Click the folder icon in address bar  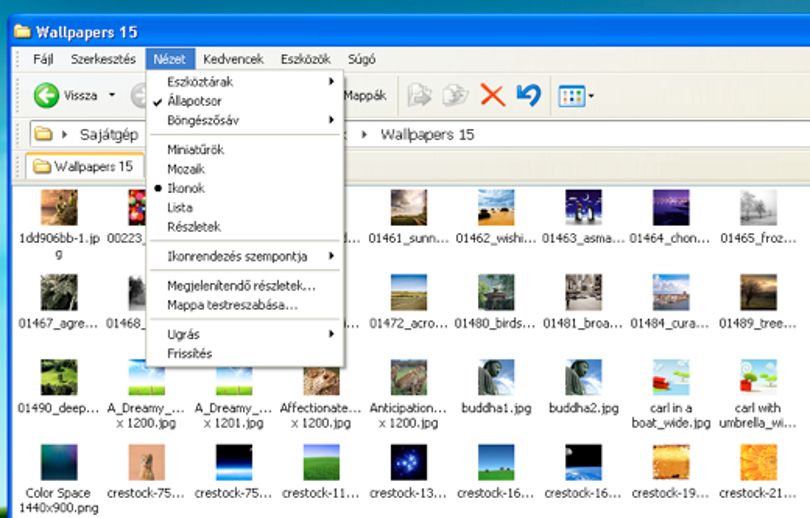pyautogui.click(x=43, y=134)
